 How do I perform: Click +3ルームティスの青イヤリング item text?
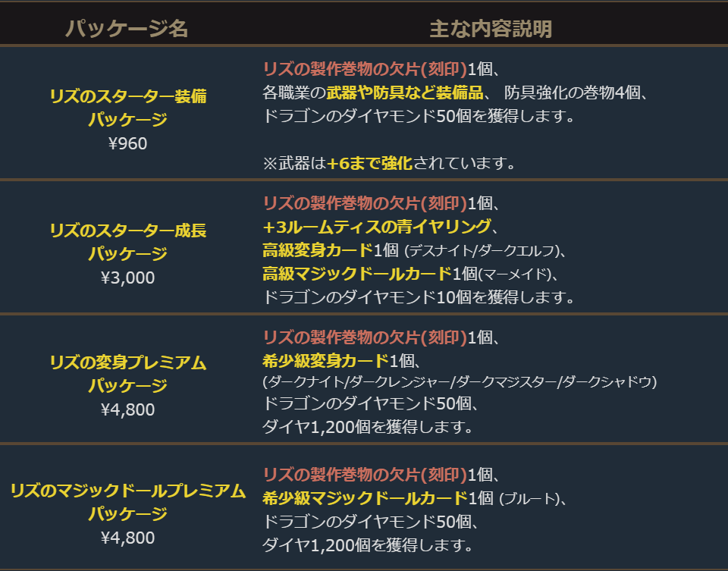pyautogui.click(x=376, y=226)
